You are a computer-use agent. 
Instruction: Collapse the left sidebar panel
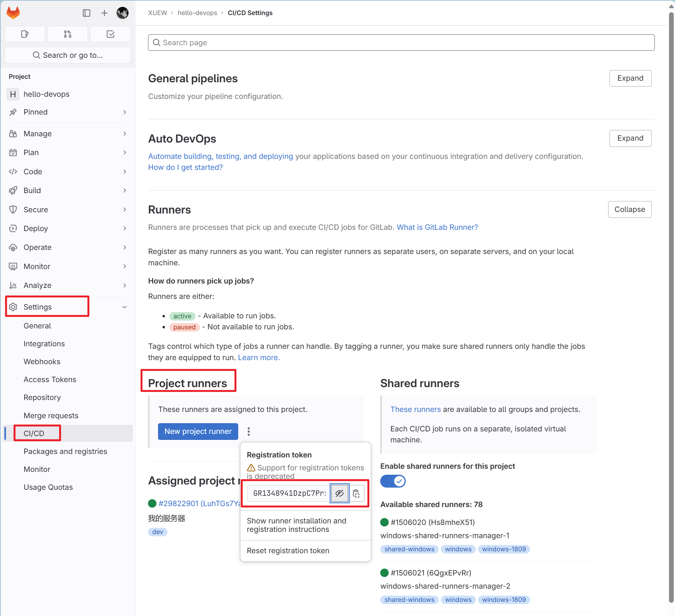tap(87, 13)
